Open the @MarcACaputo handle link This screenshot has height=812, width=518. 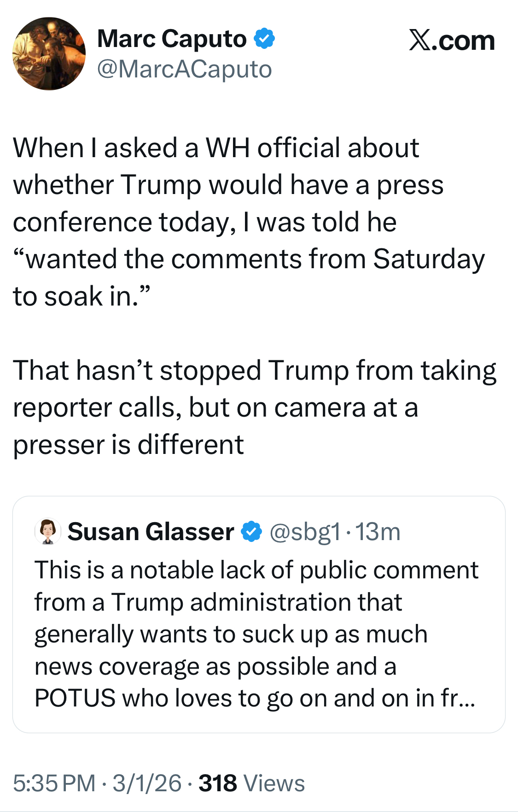[x=185, y=70]
